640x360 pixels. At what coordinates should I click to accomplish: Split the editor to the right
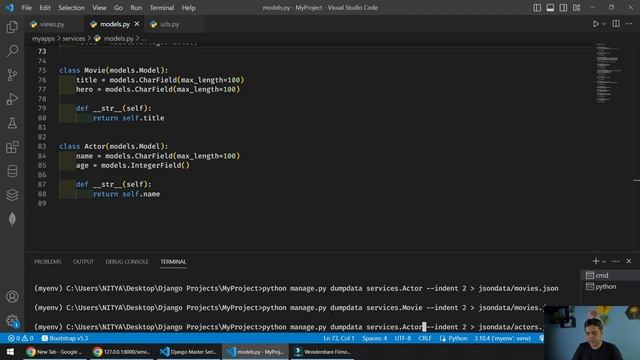click(x=616, y=24)
